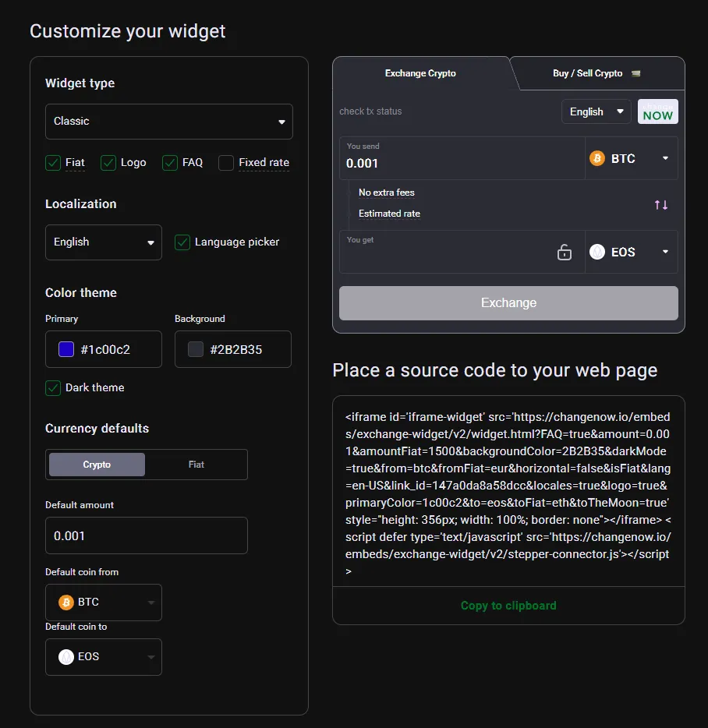This screenshot has height=728, width=708.
Task: Click the Background hex value #2B2B35 field
Action: click(232, 349)
